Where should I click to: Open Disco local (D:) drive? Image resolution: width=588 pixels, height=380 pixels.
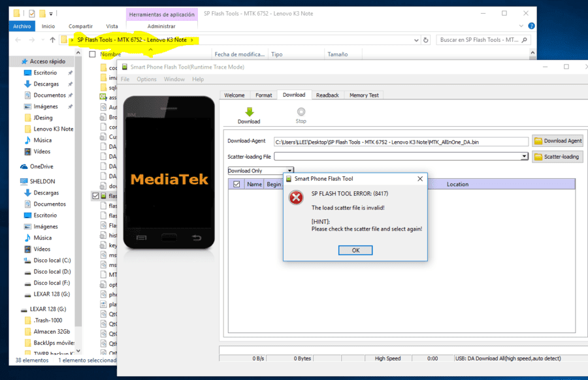(52, 272)
